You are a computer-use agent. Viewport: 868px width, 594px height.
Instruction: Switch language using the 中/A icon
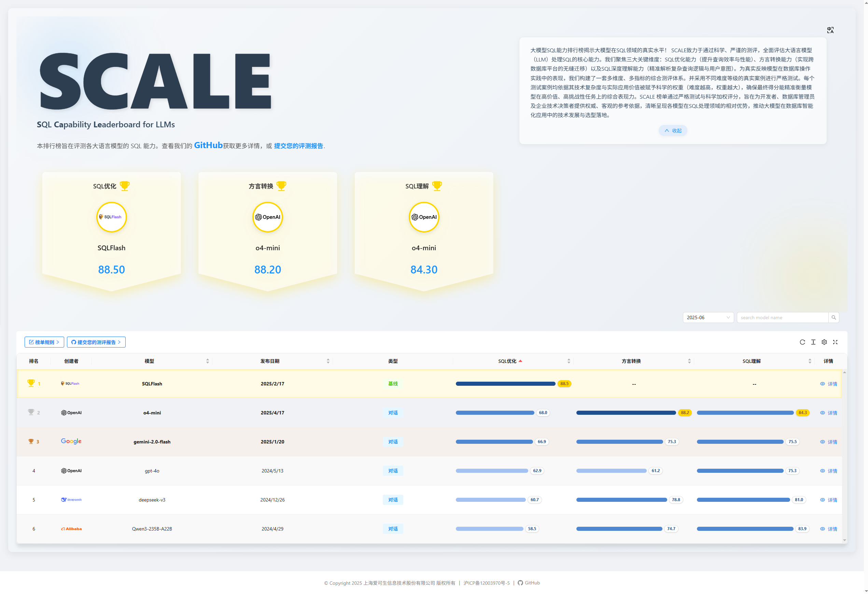coord(831,30)
